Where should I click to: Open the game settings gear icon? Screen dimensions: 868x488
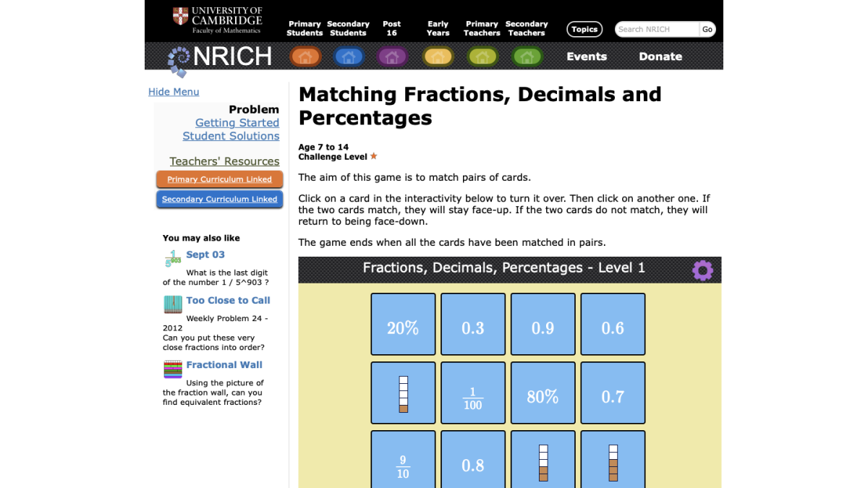tap(702, 270)
